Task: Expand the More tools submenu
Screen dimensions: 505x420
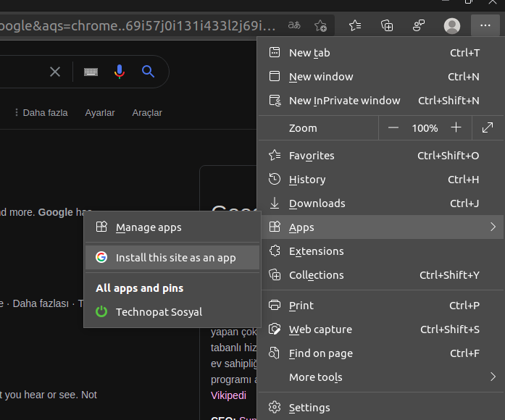Action: (381, 377)
